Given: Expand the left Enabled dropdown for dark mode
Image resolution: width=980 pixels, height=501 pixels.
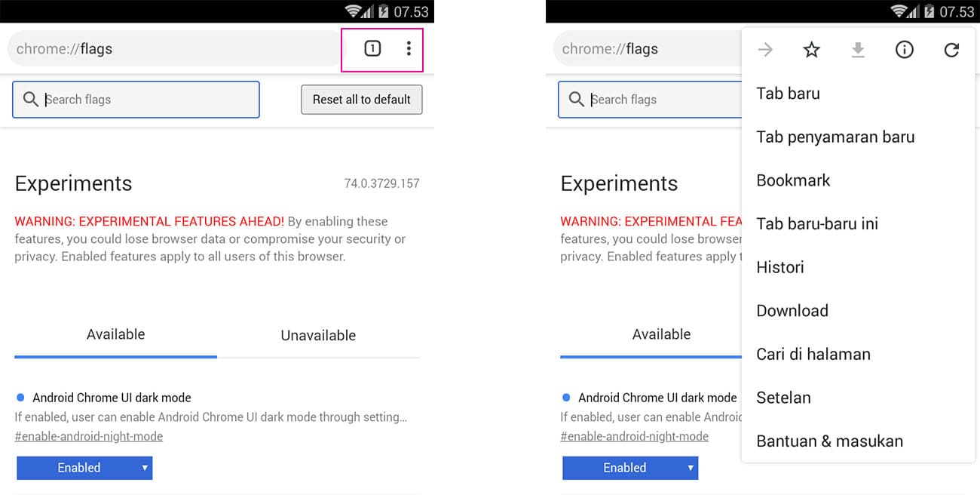Looking at the screenshot, I should coord(84,468).
